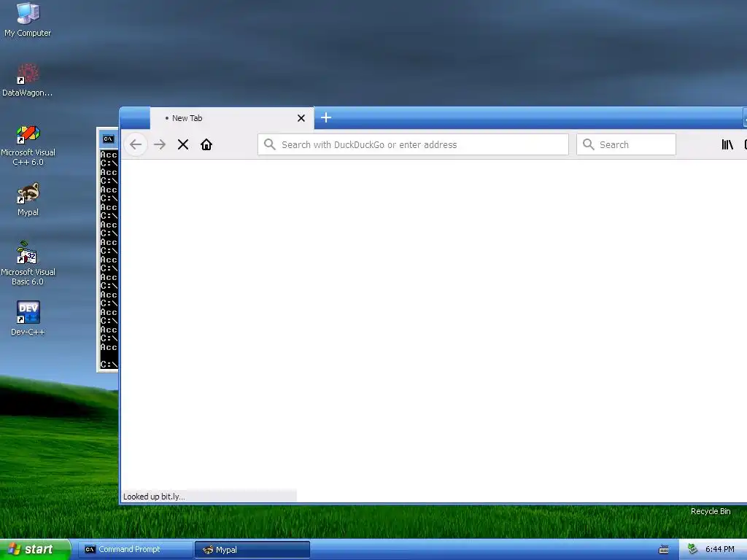Open Command Prompt window system icon
Image resolution: width=747 pixels, height=560 pixels.
(109, 139)
